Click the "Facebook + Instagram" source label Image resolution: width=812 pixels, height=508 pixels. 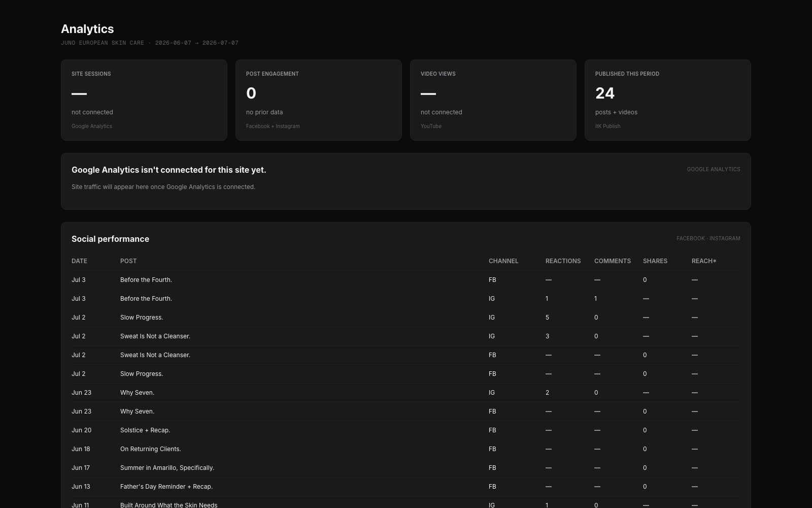273,126
